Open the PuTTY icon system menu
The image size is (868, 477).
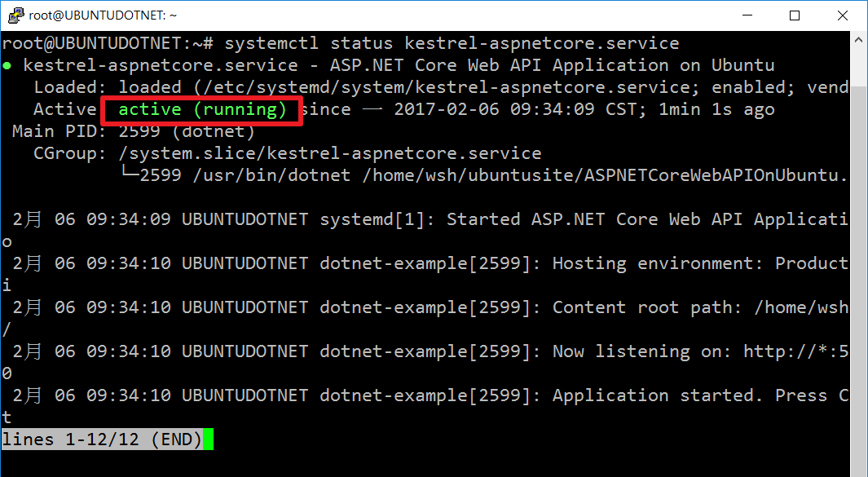[15, 15]
